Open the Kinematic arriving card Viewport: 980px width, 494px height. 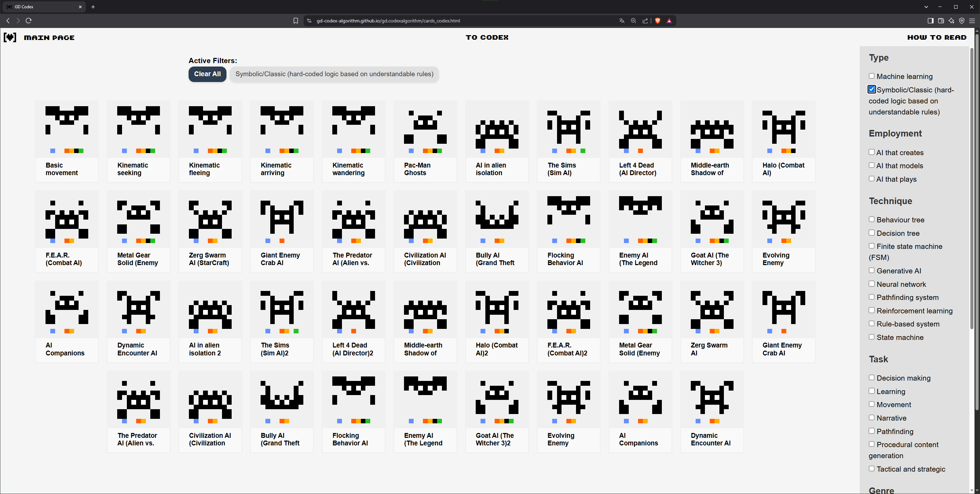pos(282,141)
